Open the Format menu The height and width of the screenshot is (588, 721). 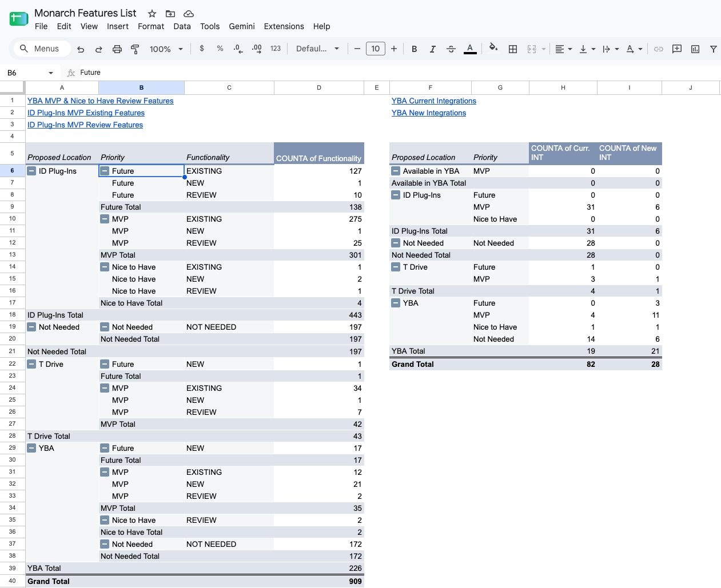pyautogui.click(x=151, y=26)
